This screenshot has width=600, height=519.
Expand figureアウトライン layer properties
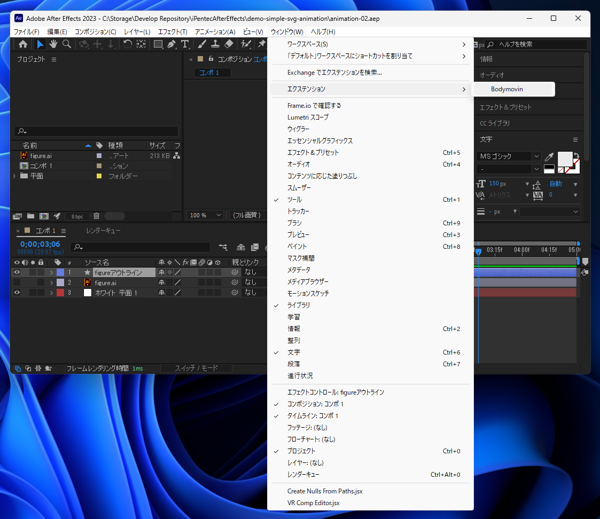pyautogui.click(x=52, y=273)
